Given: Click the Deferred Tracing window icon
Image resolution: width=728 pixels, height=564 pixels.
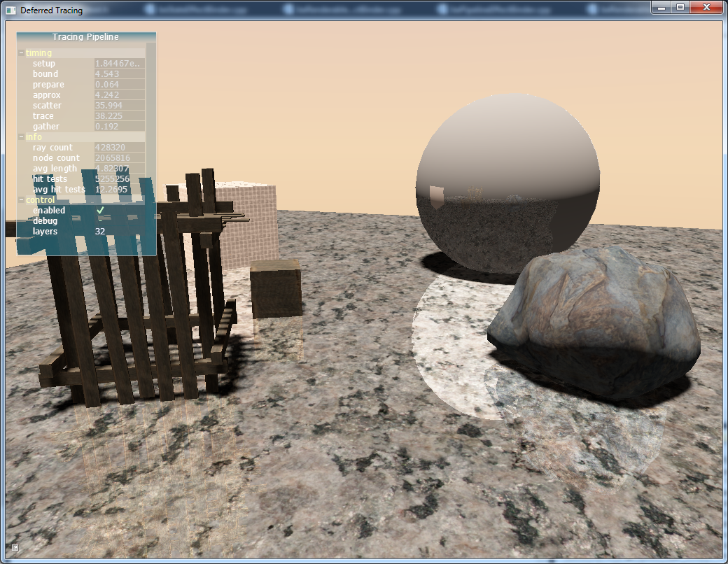Looking at the screenshot, I should tap(10, 10).
